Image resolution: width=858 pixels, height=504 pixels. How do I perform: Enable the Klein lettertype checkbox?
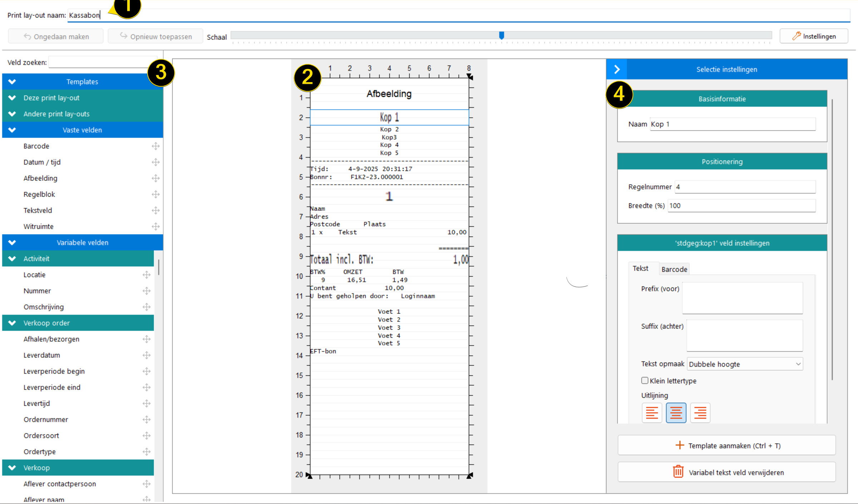[x=645, y=380]
